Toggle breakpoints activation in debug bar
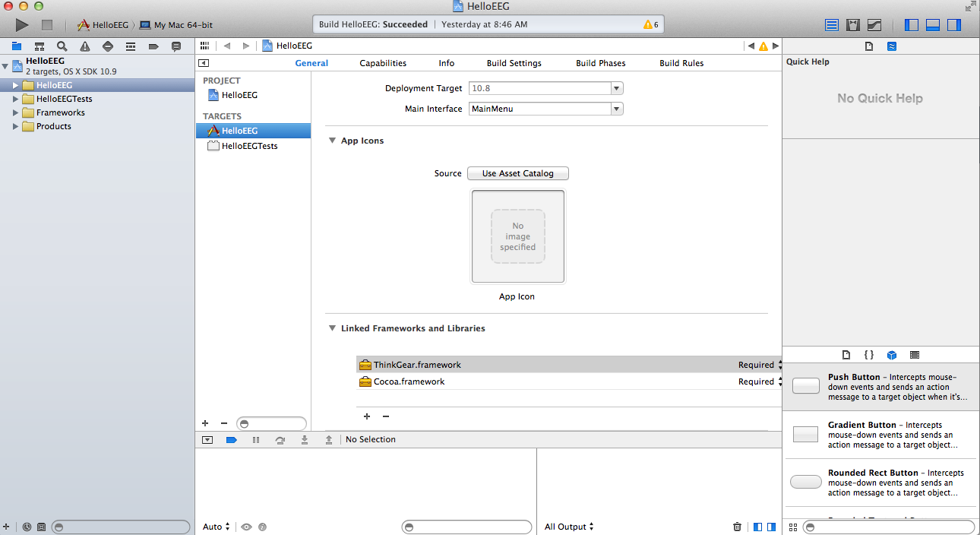The height and width of the screenshot is (535, 980). [232, 440]
